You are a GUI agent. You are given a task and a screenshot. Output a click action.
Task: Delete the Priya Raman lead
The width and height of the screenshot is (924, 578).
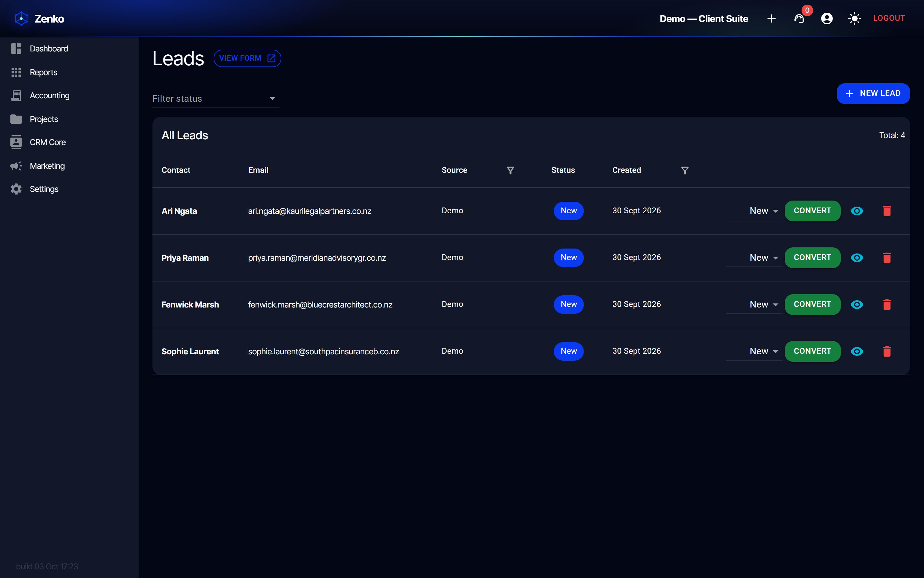(887, 258)
